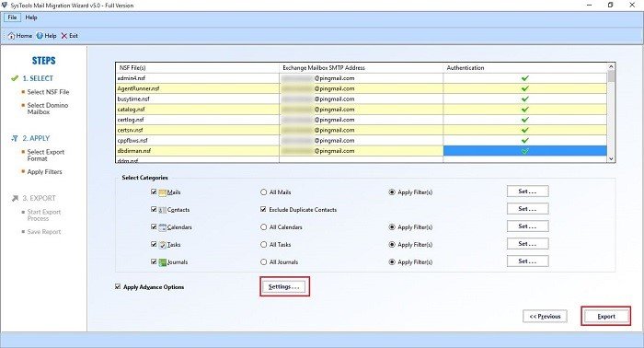This screenshot has height=348, width=644.
Task: Select Apply Filter(s) radio for Journals
Action: pos(392,262)
